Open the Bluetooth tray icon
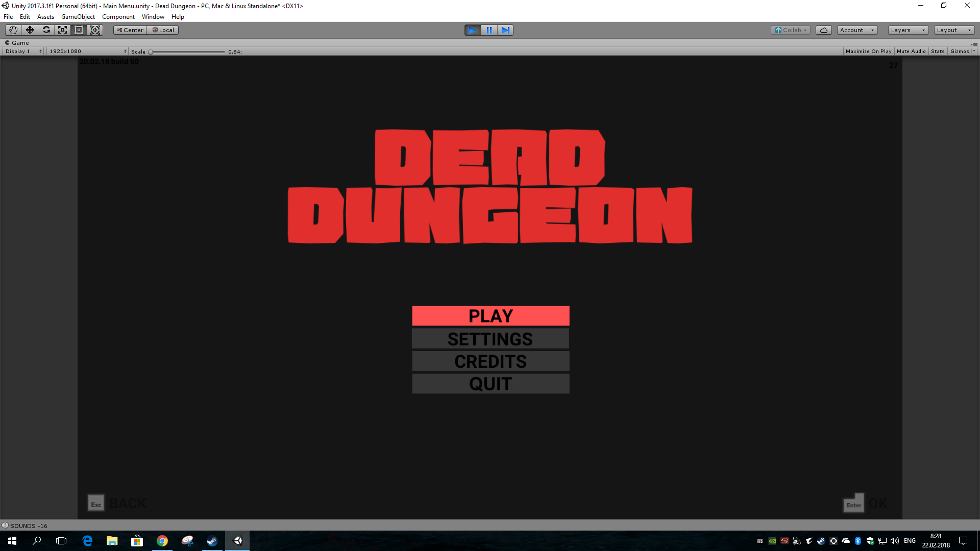 (858, 541)
